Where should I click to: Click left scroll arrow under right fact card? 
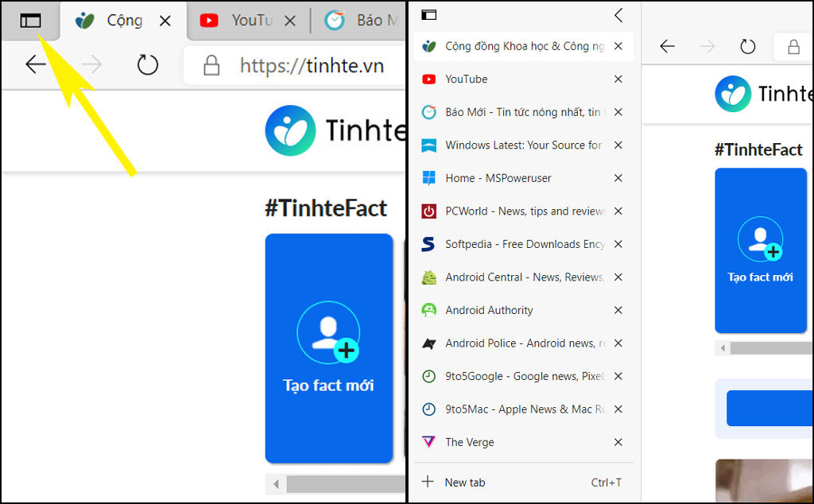tap(723, 348)
